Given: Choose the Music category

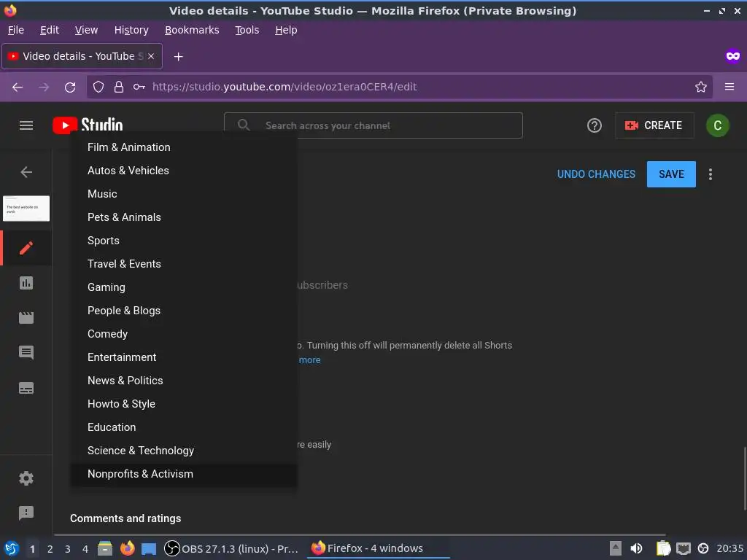Looking at the screenshot, I should (x=184, y=194).
